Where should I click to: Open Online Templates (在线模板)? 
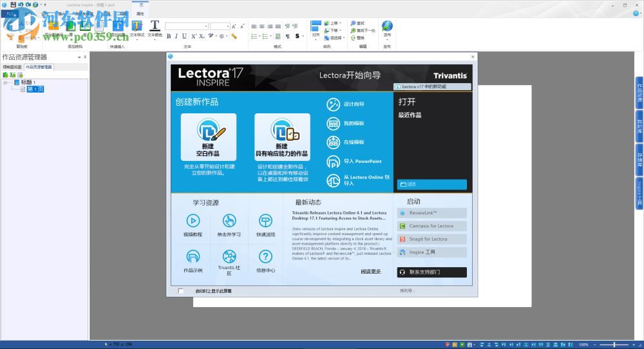pos(345,142)
